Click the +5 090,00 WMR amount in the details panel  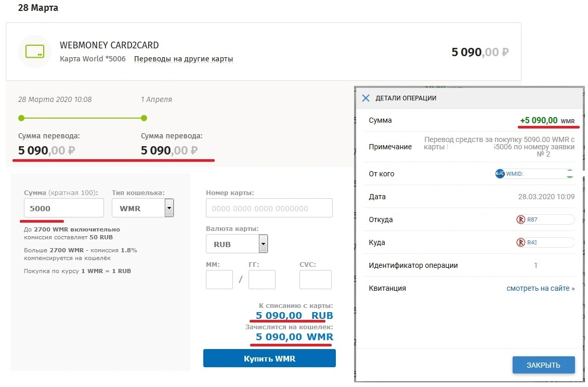pyautogui.click(x=547, y=121)
